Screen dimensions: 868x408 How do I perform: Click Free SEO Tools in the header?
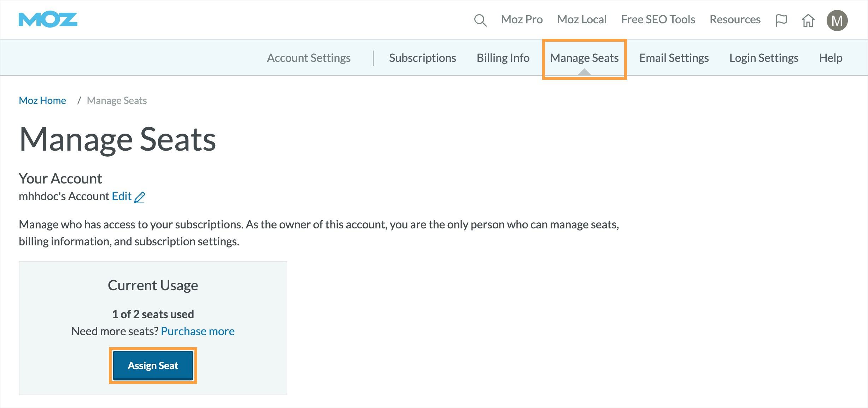(x=658, y=19)
